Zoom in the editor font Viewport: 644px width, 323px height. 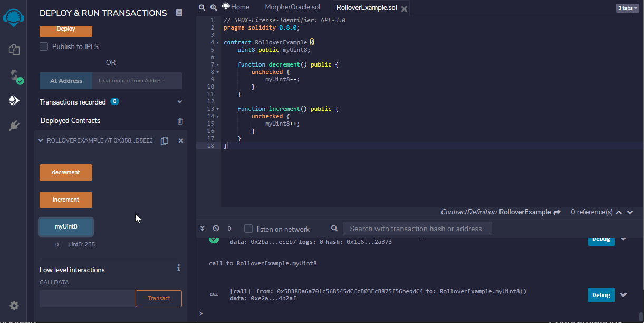(x=214, y=7)
